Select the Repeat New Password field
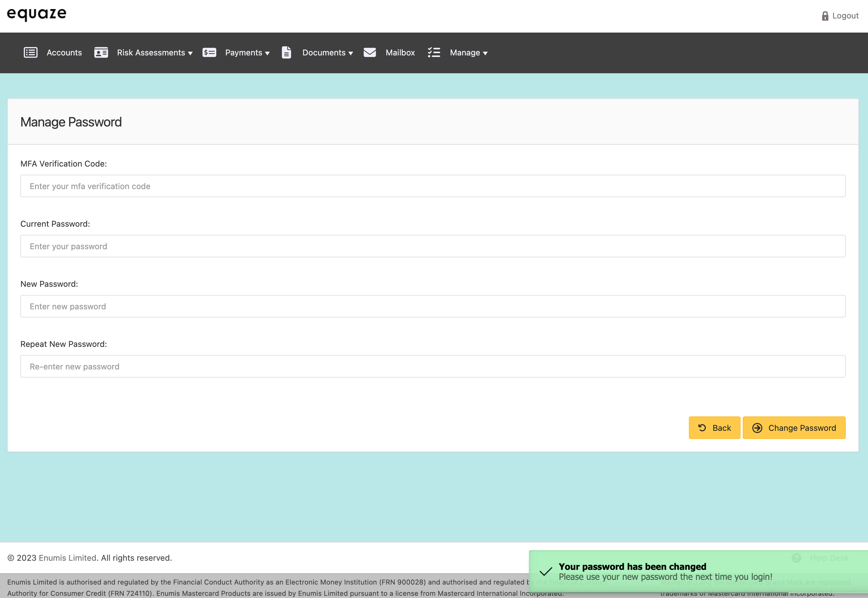This screenshot has height=598, width=868. click(x=433, y=366)
